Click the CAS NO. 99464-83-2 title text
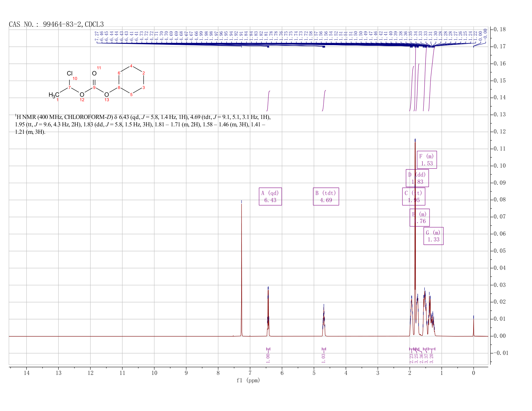Viewport: 532px width, 411px height. [56, 24]
